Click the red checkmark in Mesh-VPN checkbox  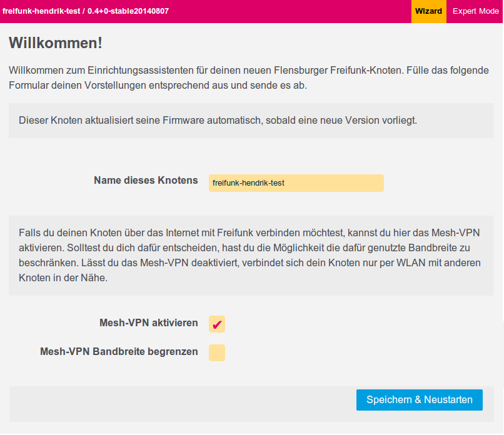(217, 324)
